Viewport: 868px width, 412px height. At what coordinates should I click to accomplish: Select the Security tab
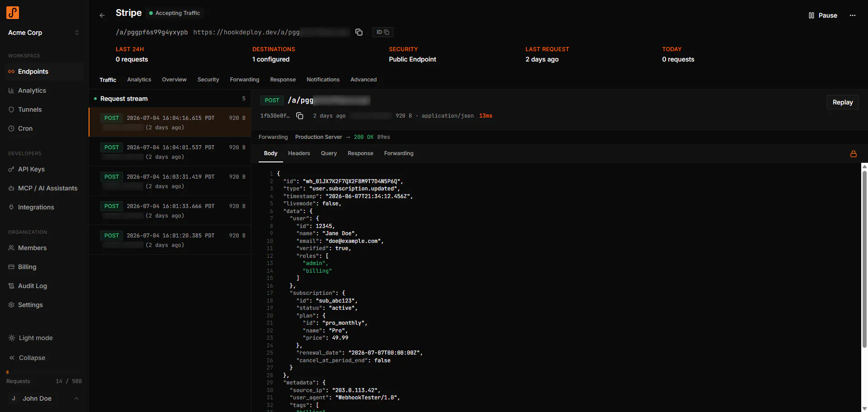208,80
